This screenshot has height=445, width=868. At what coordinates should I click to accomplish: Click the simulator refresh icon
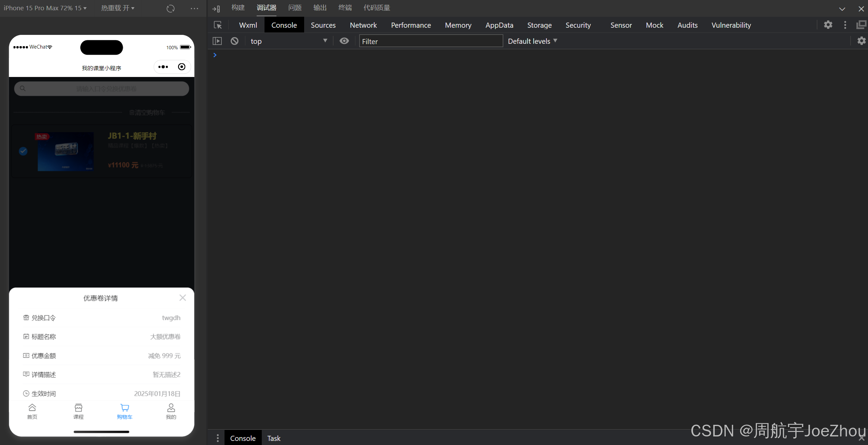[171, 8]
